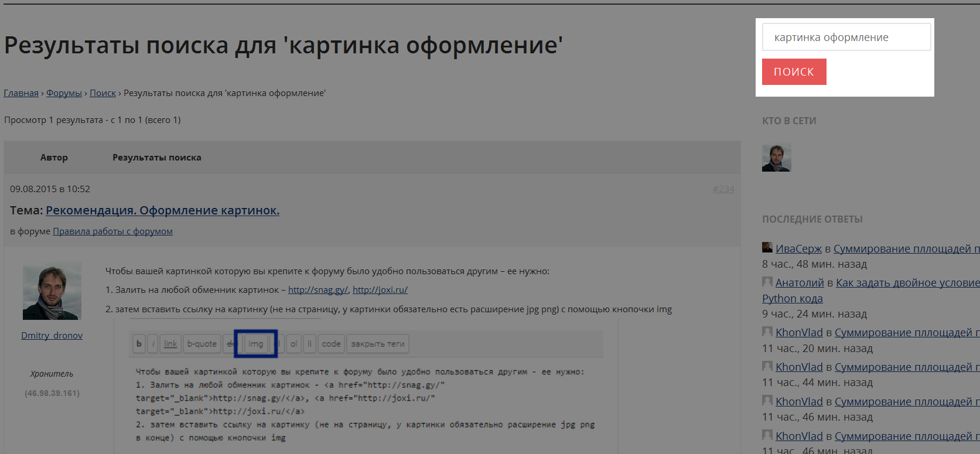Open the Главная breadcrumb link
This screenshot has height=454, width=980.
(21, 93)
